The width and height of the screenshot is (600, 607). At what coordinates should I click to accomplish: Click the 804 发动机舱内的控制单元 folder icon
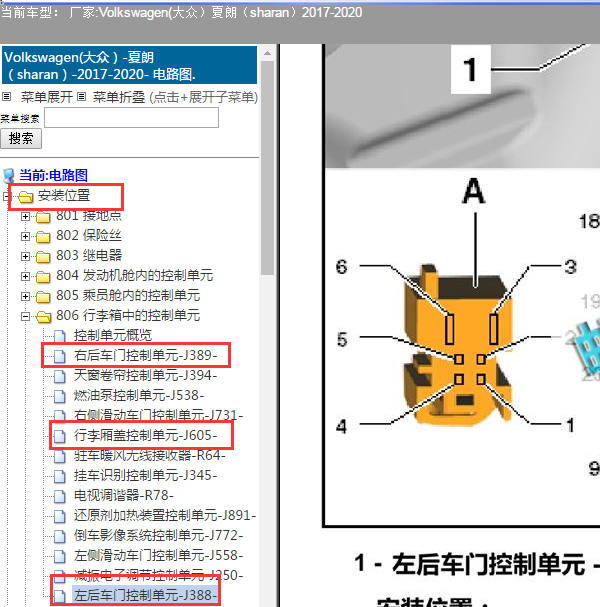click(43, 277)
